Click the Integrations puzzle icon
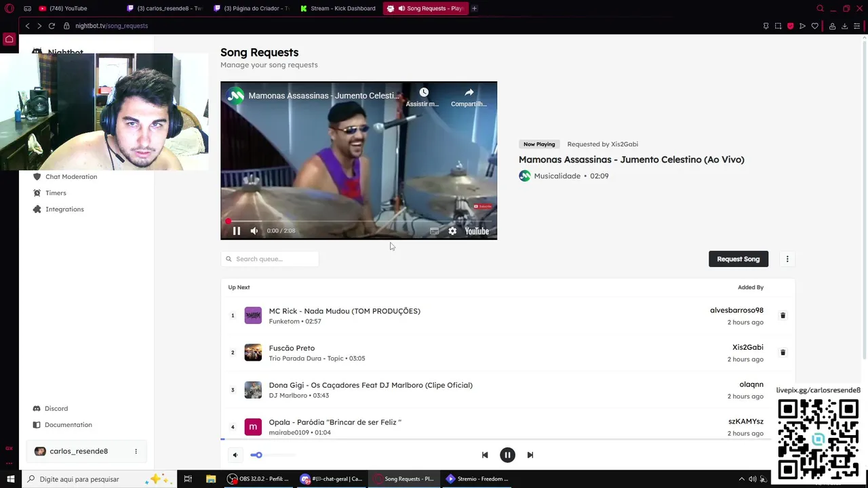The width and height of the screenshot is (868, 488). tap(37, 209)
